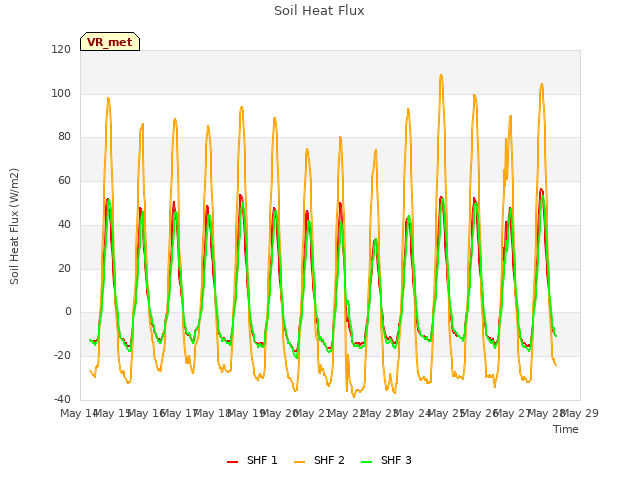Image resolution: width=640 pixels, height=480 pixels.
Task: Click the 100 y-axis label
Action: [61, 93]
